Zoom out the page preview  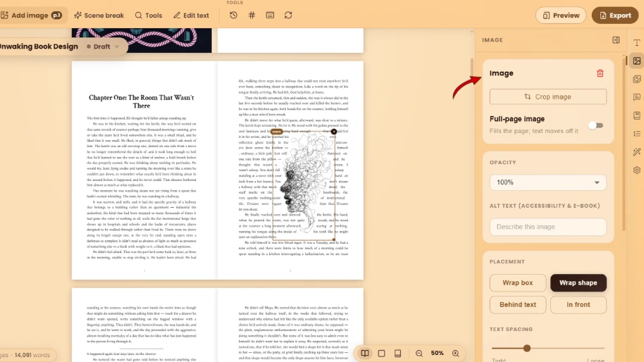(x=419, y=353)
